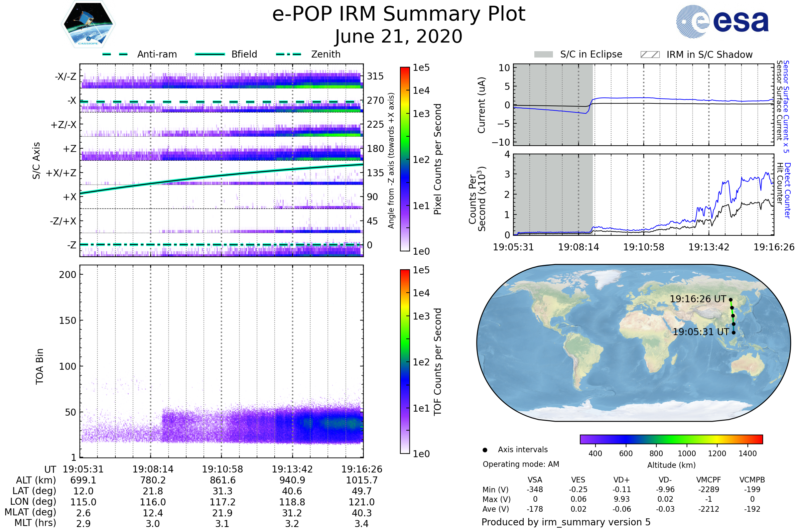This screenshot has width=798, height=532.
Task: Click the Anti-ram dashed line legend marker
Action: (115, 54)
